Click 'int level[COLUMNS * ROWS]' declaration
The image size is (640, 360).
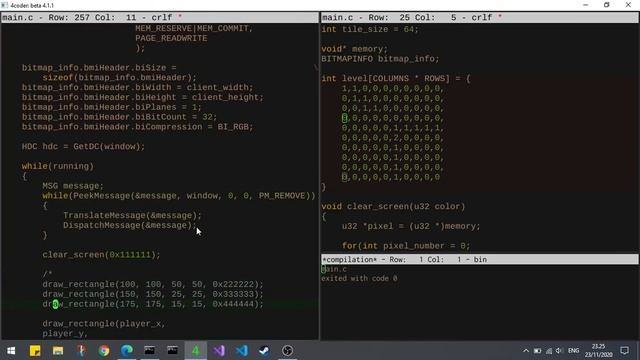(396, 78)
